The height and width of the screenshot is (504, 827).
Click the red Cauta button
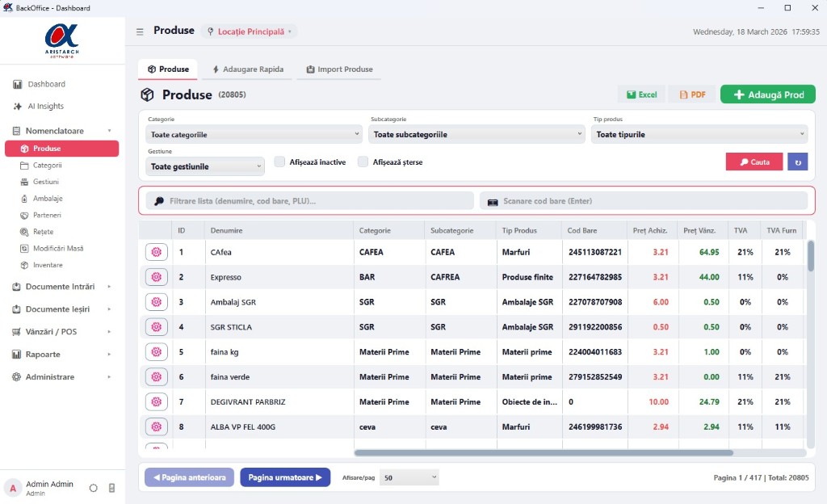tap(754, 162)
